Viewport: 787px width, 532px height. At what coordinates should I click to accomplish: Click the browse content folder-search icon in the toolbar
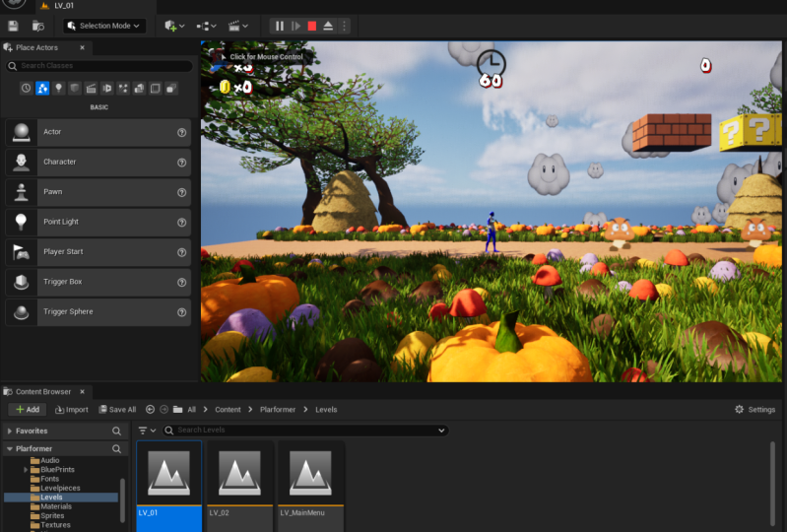point(38,26)
